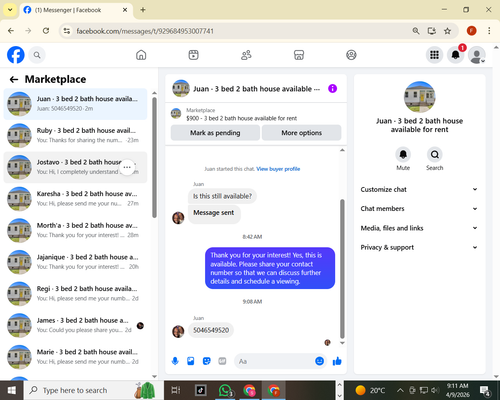Choose a GIF icon in composer
This screenshot has width=500, height=400.
222,361
